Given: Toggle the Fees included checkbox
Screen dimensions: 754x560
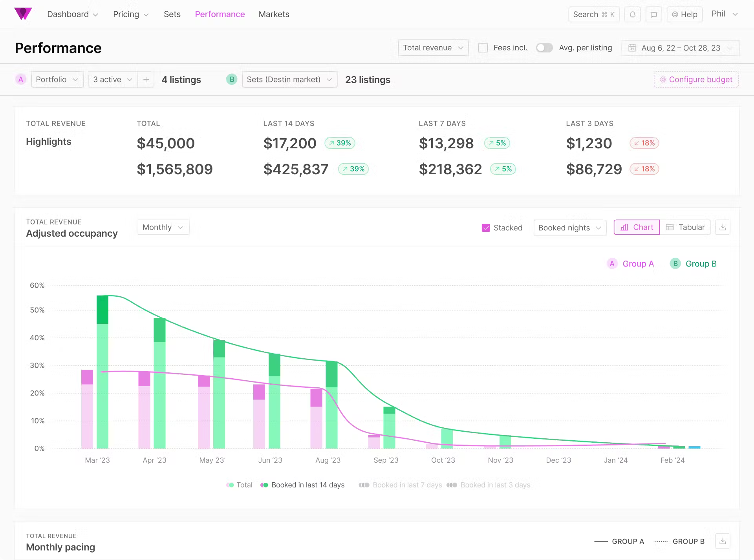Looking at the screenshot, I should click(x=483, y=47).
